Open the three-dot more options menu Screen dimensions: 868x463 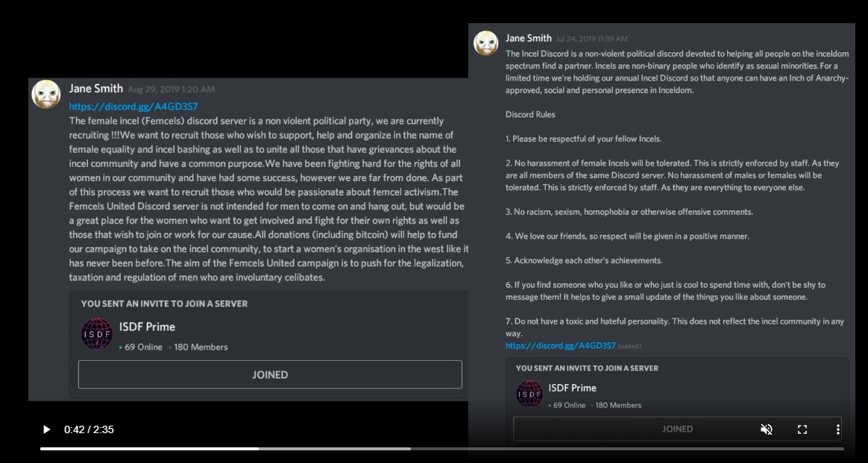(838, 429)
